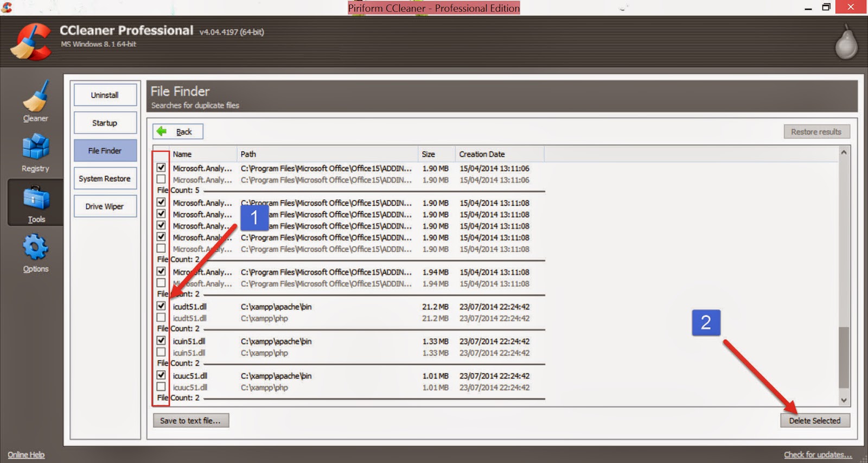Image resolution: width=868 pixels, height=463 pixels.
Task: Sort results by the Path column header
Action: [328, 154]
